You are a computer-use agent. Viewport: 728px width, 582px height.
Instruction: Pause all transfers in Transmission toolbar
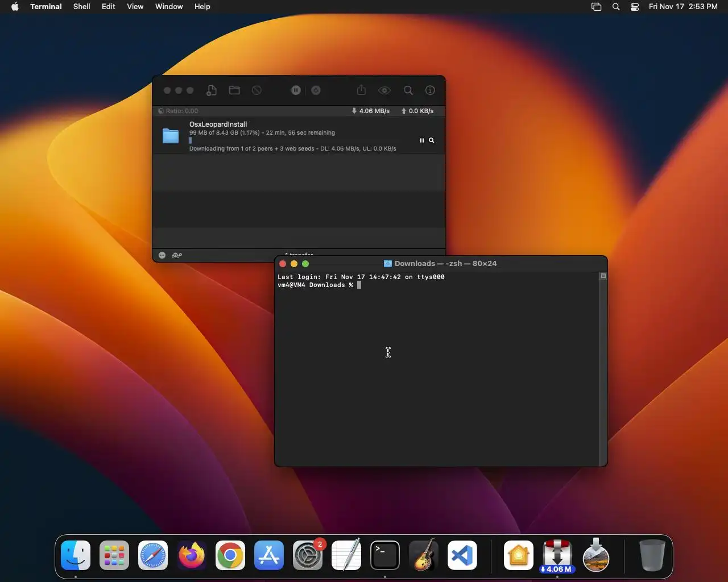click(296, 90)
